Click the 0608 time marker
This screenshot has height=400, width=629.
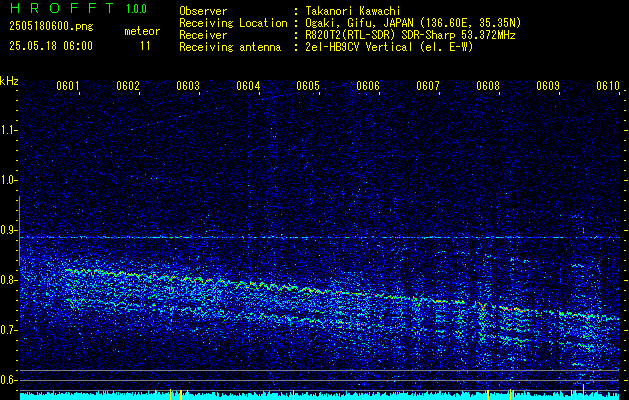[x=488, y=86]
